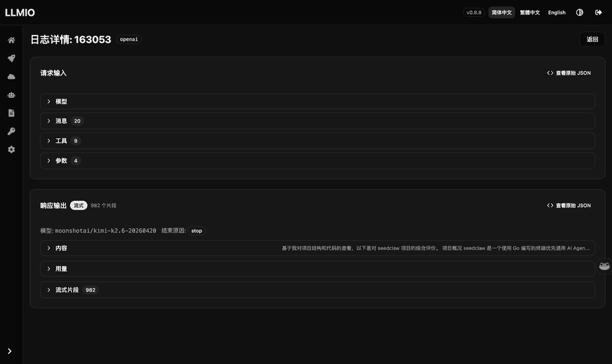Screen dimensions: 612x364
Task: Click the logout icon at top right
Action: [598, 12]
